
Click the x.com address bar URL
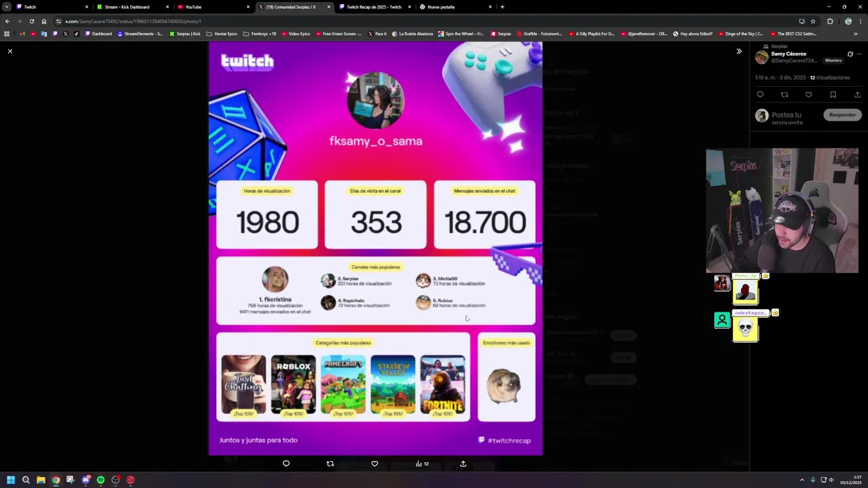pyautogui.click(x=133, y=21)
